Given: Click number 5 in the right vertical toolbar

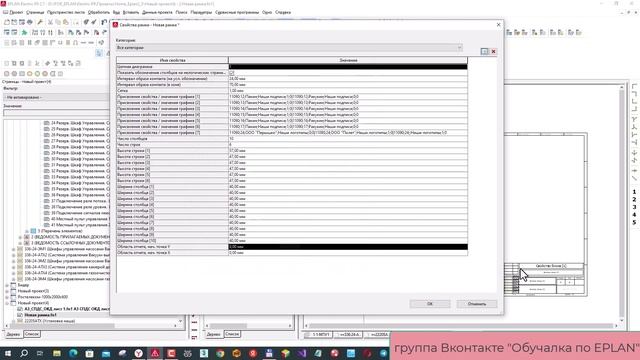Looking at the screenshot, I should click(x=634, y=222).
